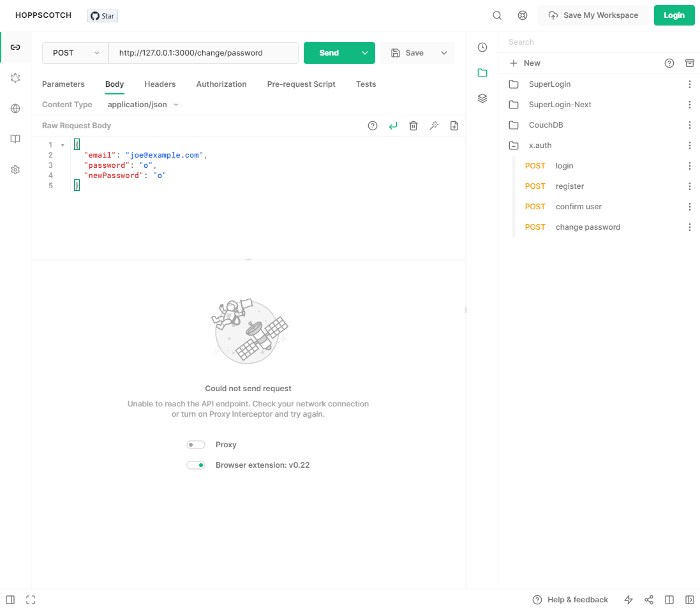Open Collections folder icon in side rail

click(x=482, y=73)
